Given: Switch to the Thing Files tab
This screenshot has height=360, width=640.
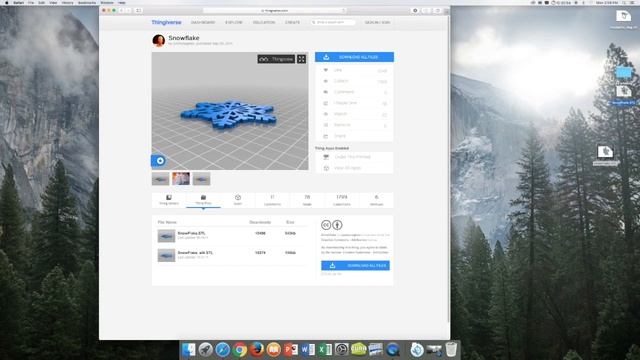Looking at the screenshot, I should [203, 200].
